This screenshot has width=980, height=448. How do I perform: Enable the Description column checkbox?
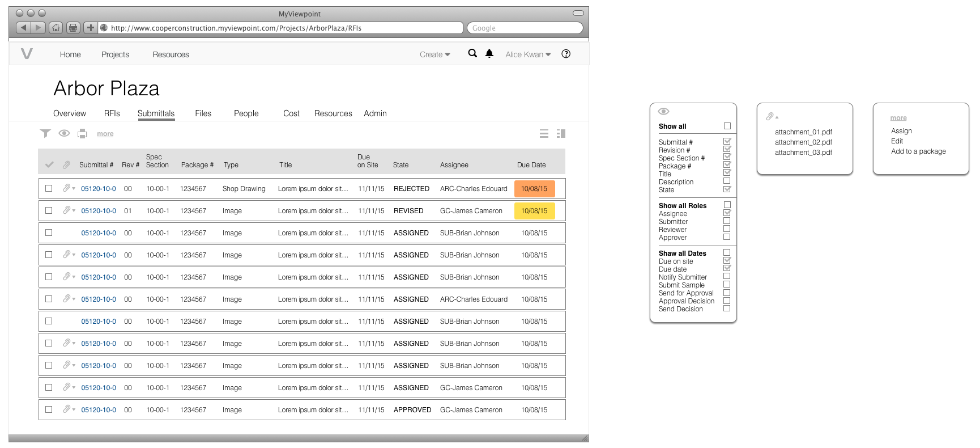[727, 181]
